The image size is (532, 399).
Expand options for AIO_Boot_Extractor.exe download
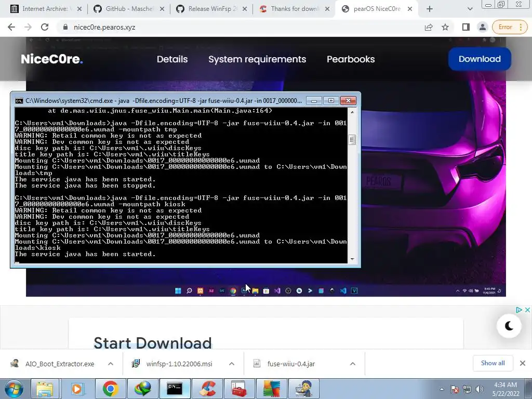click(x=111, y=364)
